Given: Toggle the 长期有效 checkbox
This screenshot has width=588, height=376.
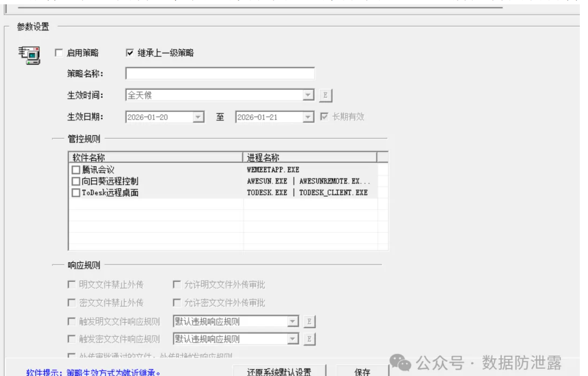Looking at the screenshot, I should (x=326, y=117).
